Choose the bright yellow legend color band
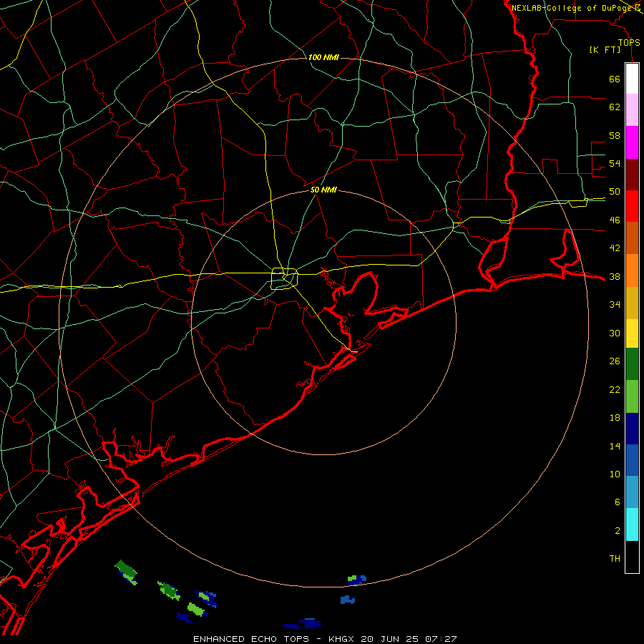 pyautogui.click(x=632, y=333)
